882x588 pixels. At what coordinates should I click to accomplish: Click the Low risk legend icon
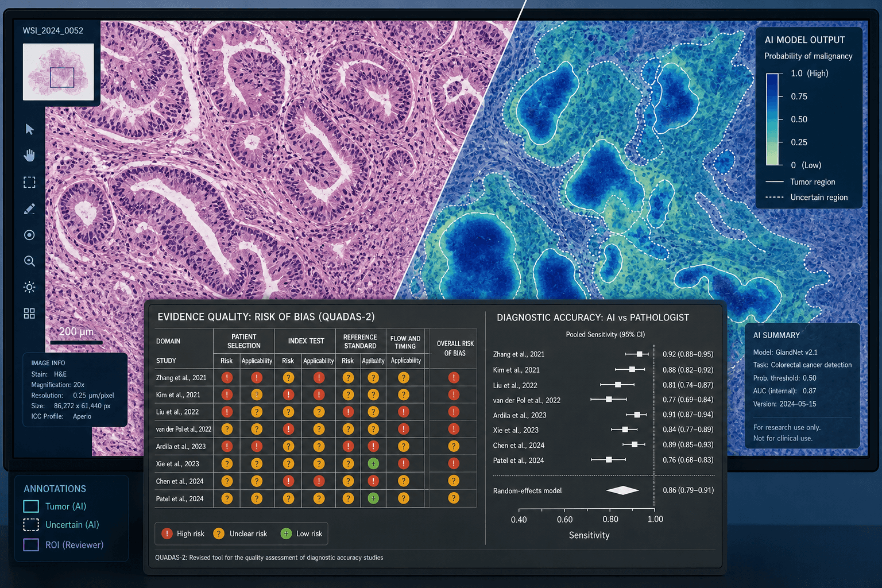(x=286, y=533)
